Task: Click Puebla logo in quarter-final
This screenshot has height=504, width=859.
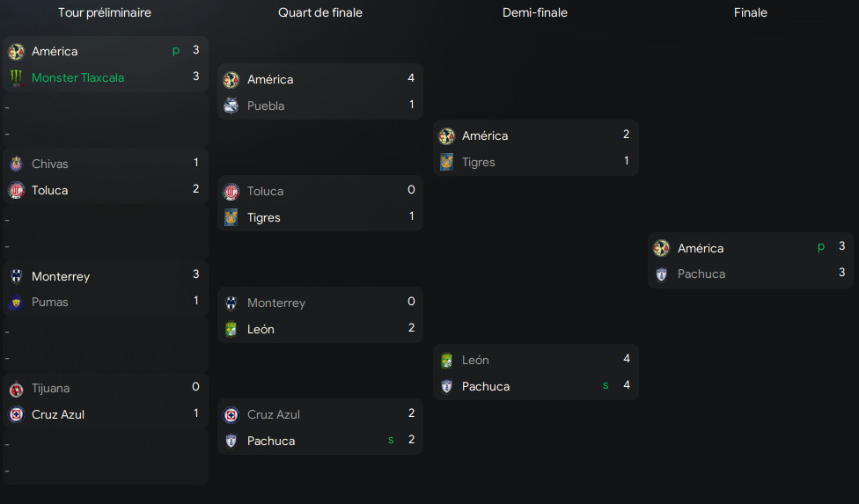Action: tap(231, 106)
